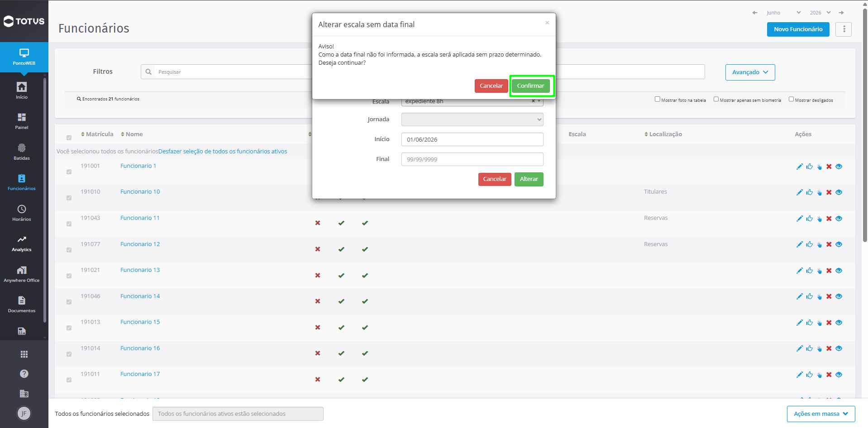Open Analytics in the sidebar

coord(22,243)
